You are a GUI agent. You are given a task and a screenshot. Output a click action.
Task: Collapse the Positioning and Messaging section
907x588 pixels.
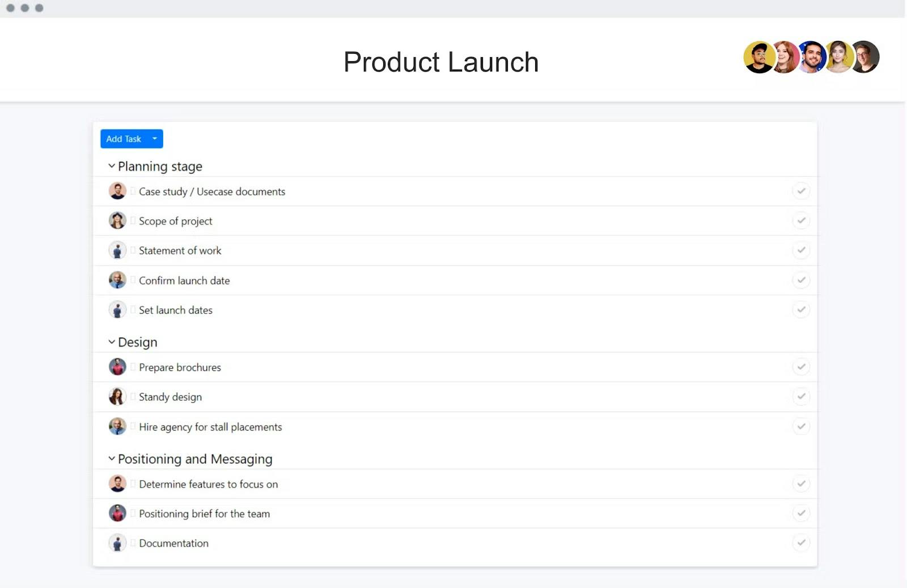pyautogui.click(x=112, y=459)
